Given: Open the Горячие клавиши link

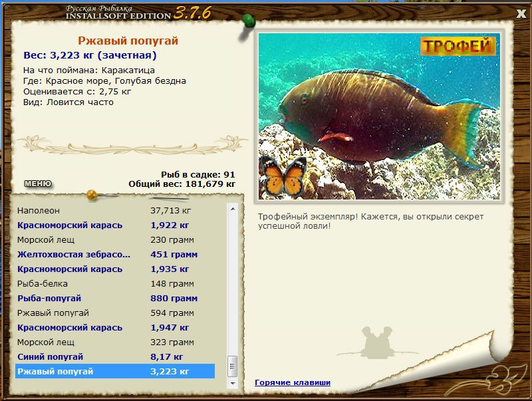Looking at the screenshot, I should [x=293, y=382].
